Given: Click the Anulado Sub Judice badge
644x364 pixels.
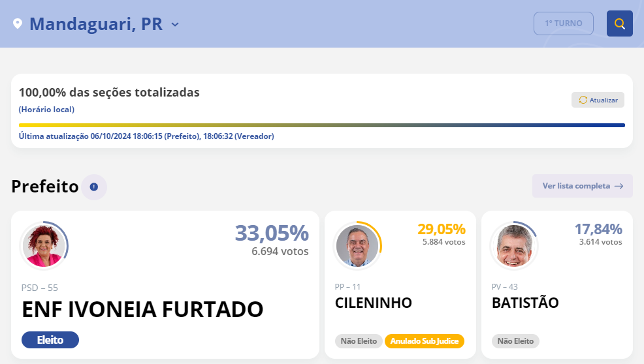Looking at the screenshot, I should [425, 341].
